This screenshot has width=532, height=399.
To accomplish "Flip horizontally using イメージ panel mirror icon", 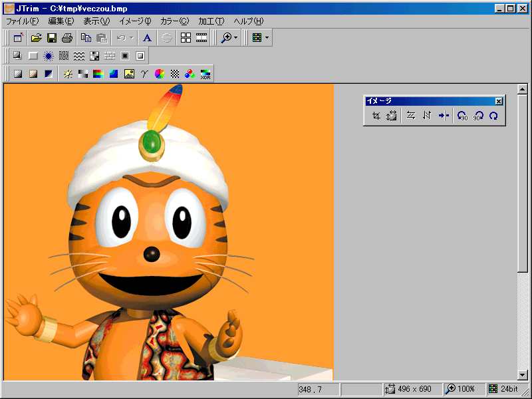I will click(411, 116).
